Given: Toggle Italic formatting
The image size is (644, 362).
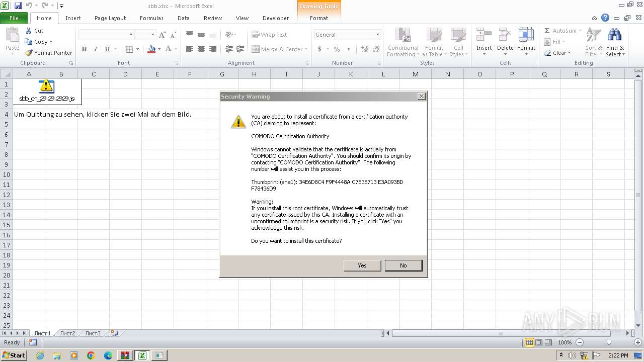Looking at the screenshot, I should pyautogui.click(x=96, y=49).
